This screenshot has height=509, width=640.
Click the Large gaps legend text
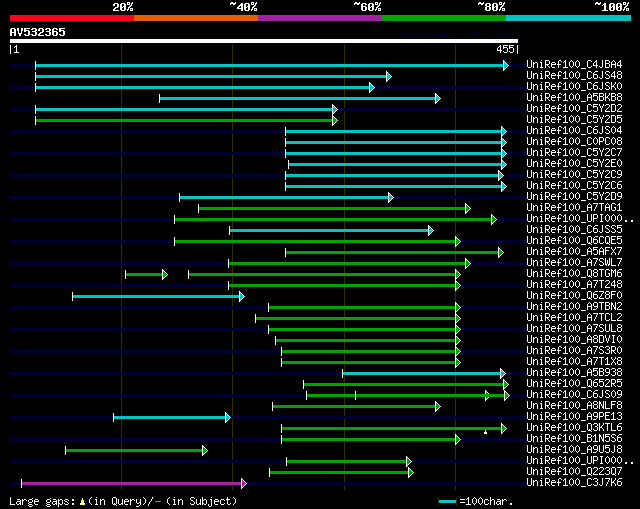pyautogui.click(x=123, y=501)
